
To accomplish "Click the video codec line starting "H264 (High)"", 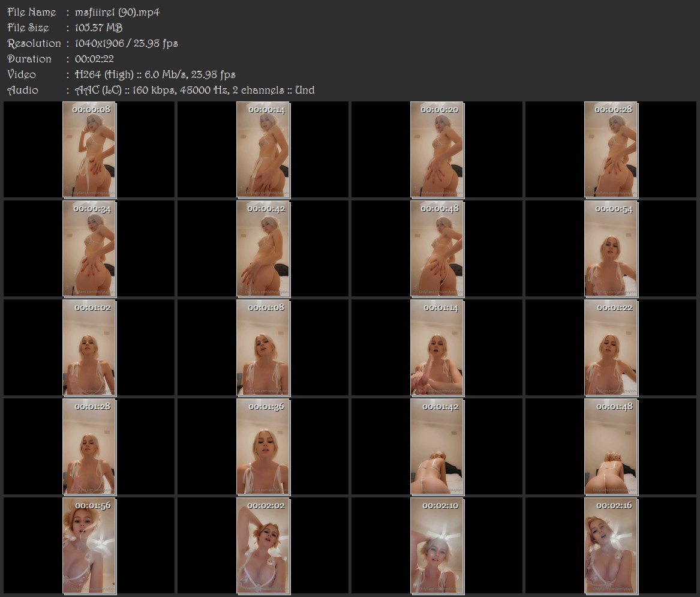I will click(155, 74).
